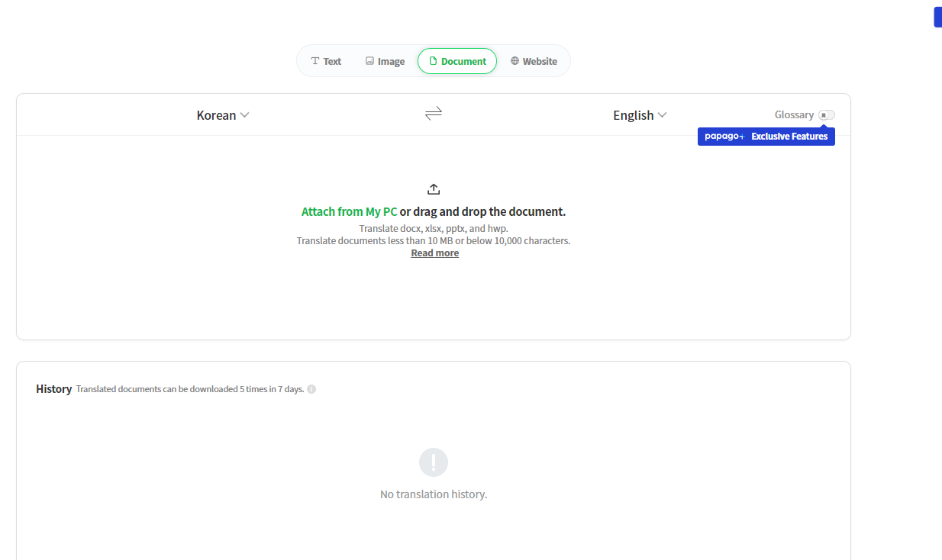The height and width of the screenshot is (560, 942).
Task: Click the T icon on Text tab
Action: [x=315, y=61]
